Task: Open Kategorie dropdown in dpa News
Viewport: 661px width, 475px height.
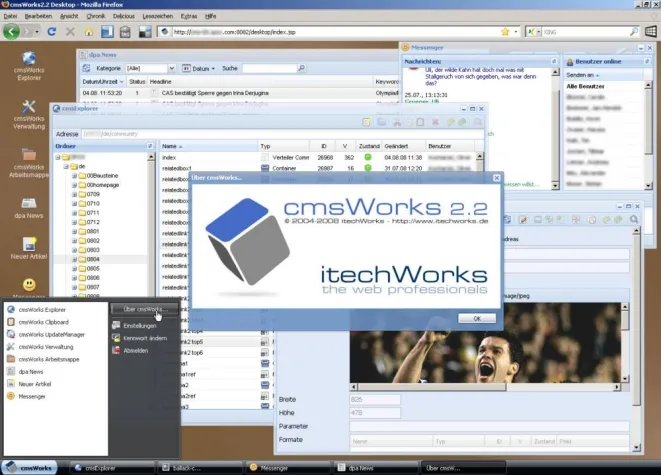Action: click(x=172, y=68)
